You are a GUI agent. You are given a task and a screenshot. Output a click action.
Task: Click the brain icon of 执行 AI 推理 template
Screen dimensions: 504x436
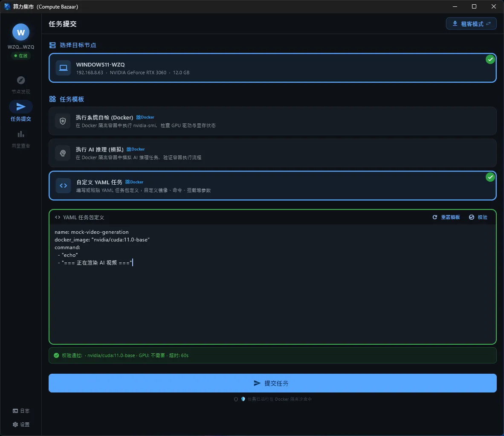click(63, 153)
